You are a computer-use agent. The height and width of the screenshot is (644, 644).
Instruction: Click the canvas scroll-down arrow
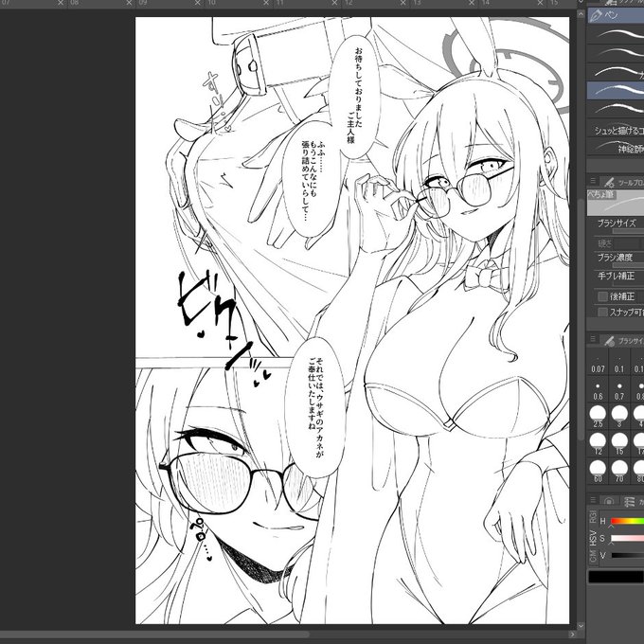(581, 626)
